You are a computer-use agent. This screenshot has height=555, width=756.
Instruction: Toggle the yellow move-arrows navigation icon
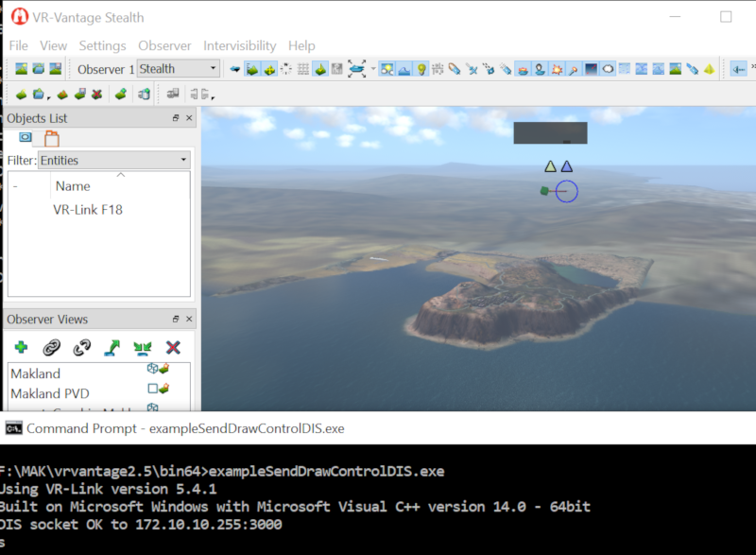269,69
